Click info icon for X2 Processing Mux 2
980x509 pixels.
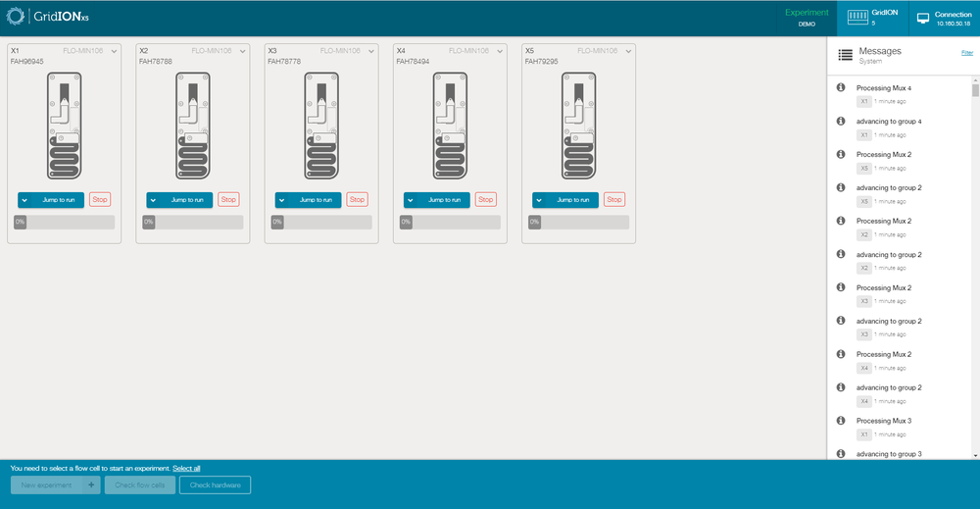coord(841,221)
